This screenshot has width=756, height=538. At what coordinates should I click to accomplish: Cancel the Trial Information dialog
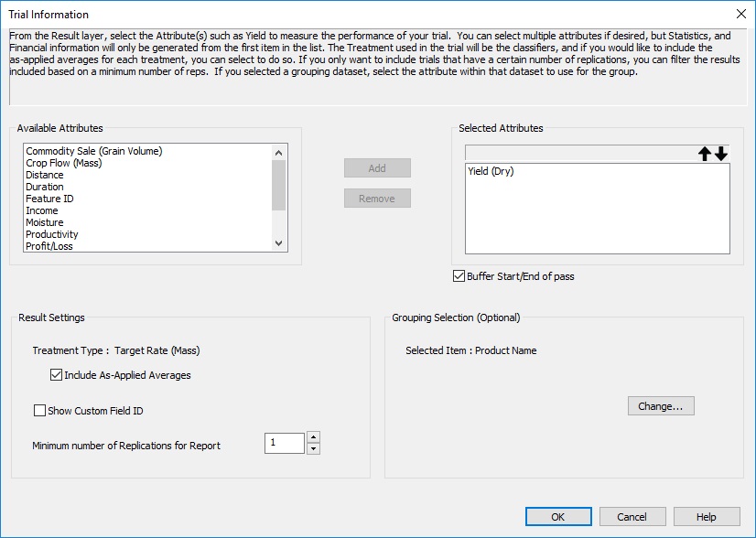pyautogui.click(x=632, y=517)
